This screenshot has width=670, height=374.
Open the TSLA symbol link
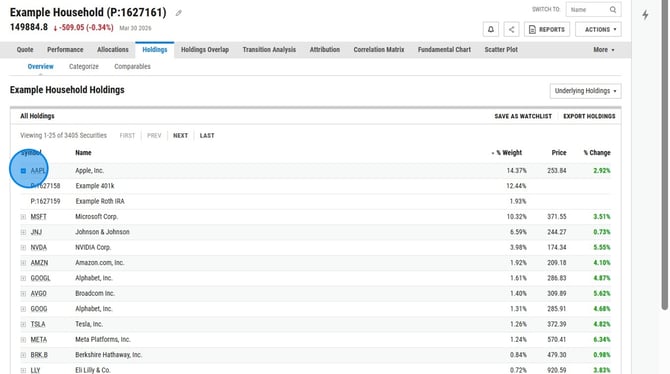pos(38,324)
